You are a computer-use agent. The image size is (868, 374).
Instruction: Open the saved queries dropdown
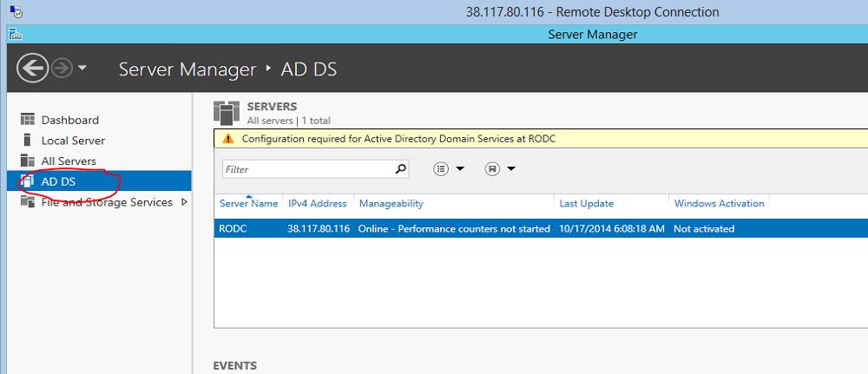[500, 168]
